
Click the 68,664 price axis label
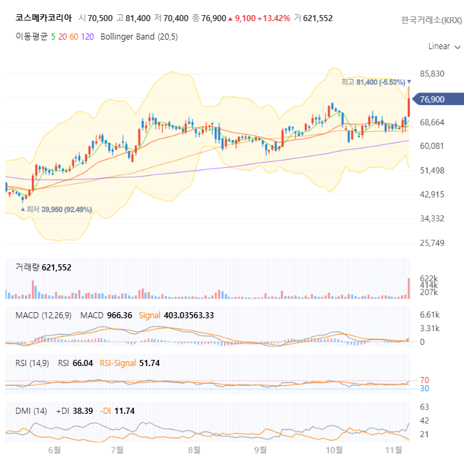[432, 123]
